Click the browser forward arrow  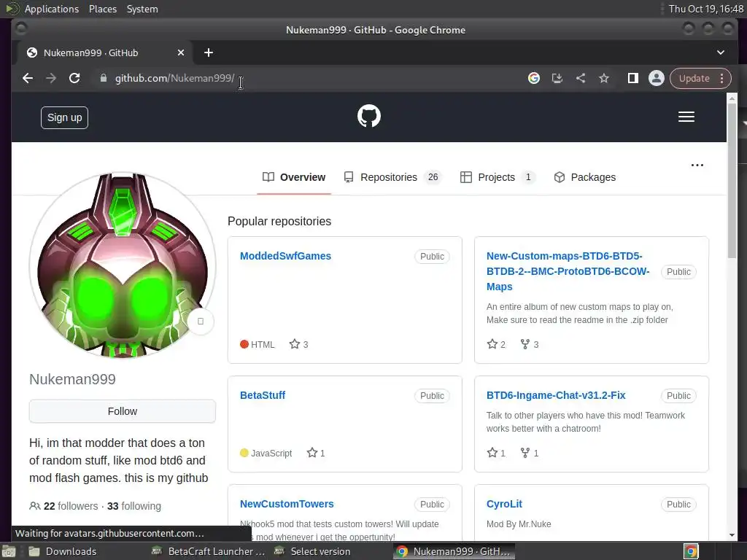pyautogui.click(x=51, y=78)
